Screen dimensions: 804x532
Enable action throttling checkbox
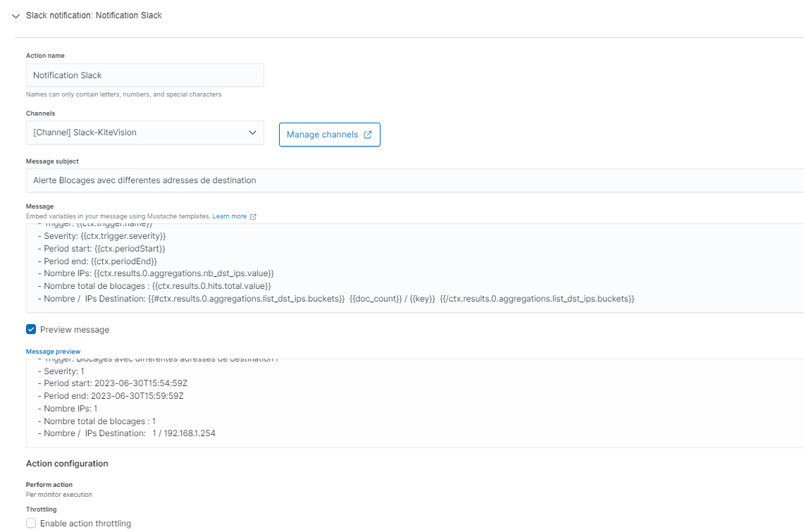pyautogui.click(x=31, y=523)
